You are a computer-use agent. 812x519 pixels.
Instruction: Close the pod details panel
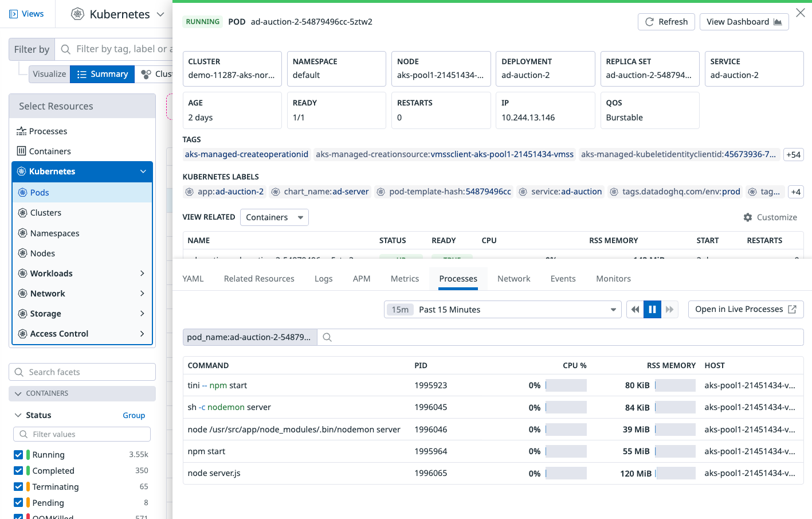pos(801,13)
